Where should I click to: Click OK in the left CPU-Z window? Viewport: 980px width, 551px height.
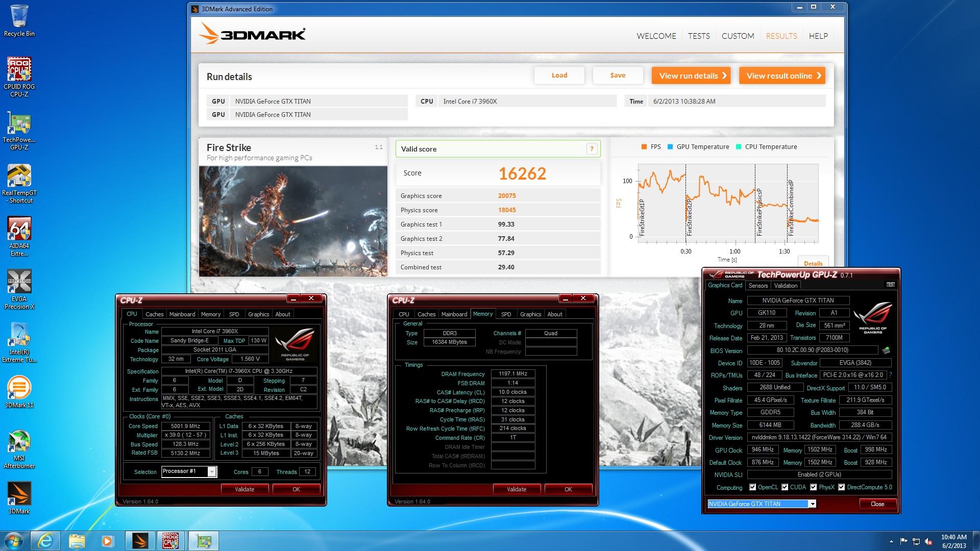[x=296, y=489]
